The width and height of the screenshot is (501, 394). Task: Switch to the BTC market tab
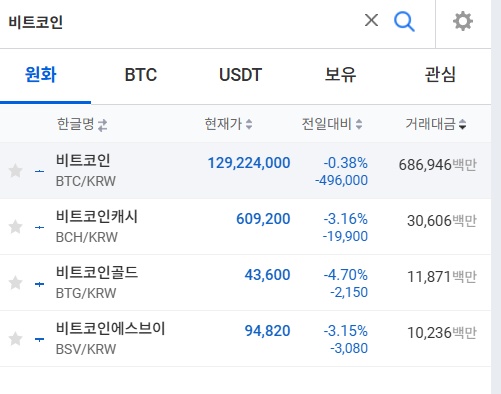140,75
